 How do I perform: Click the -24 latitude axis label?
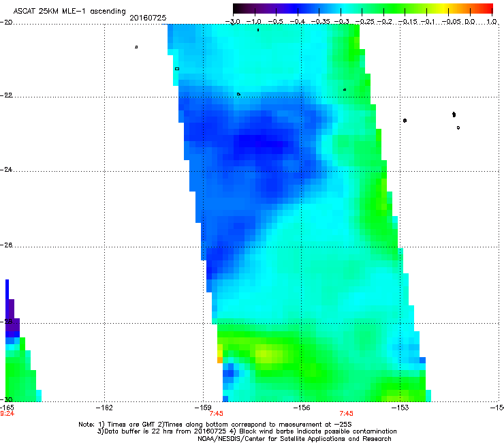6,170
